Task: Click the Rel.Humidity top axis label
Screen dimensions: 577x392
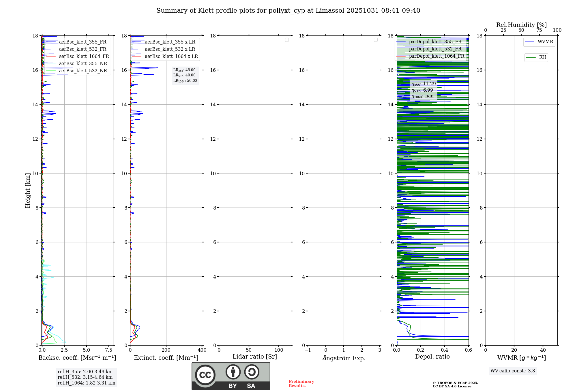Action: pyautogui.click(x=521, y=25)
